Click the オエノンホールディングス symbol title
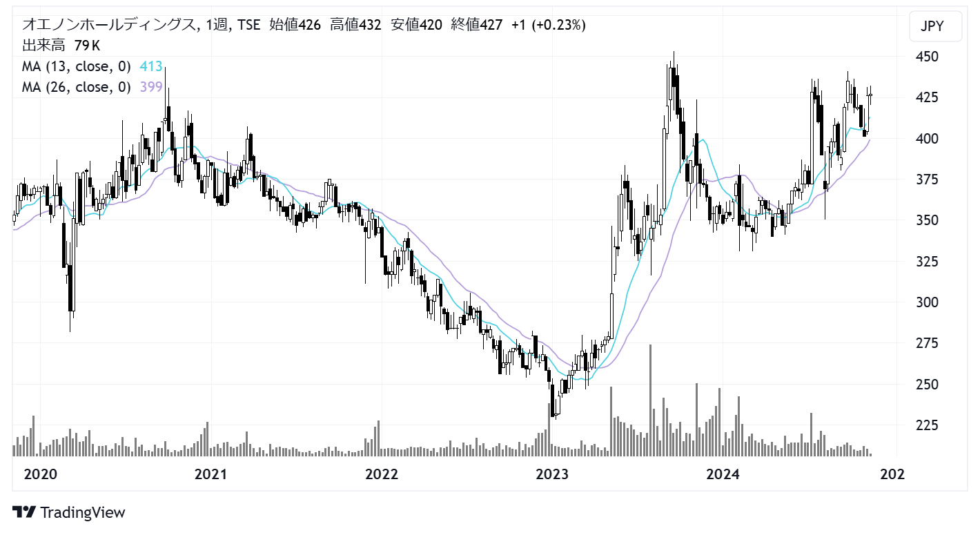 109,25
